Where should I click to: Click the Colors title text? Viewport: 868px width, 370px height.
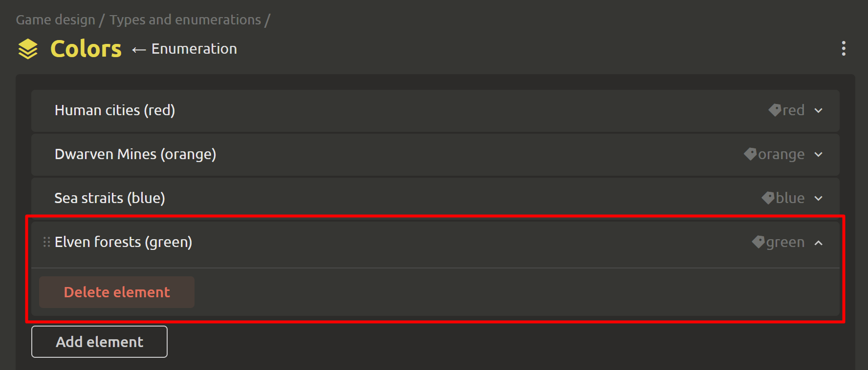click(86, 49)
